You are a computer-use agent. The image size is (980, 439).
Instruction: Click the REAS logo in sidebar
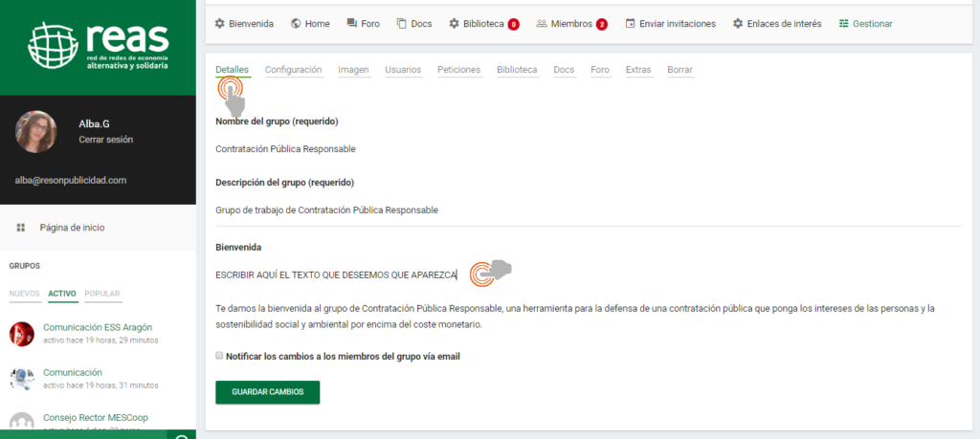98,48
